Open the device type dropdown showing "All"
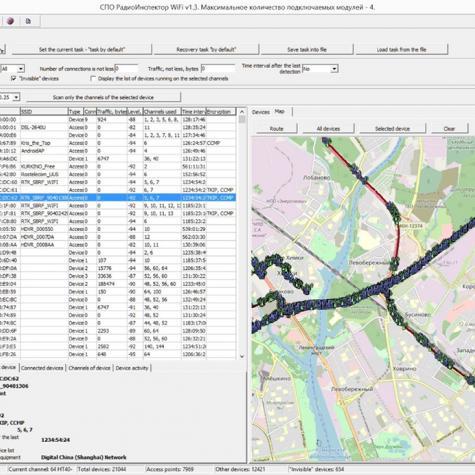 (x=12, y=69)
